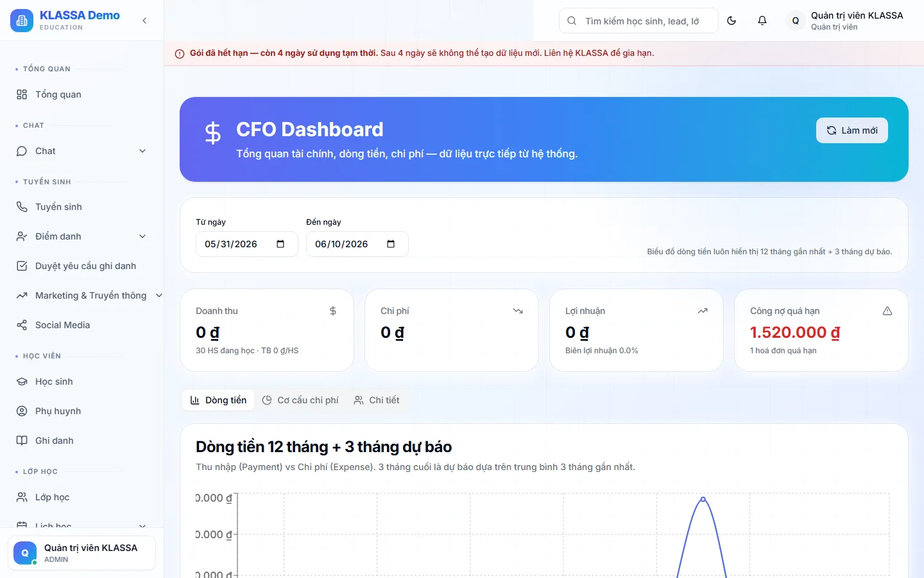Click the dollar icon in CFO Dashboard banner

213,133
